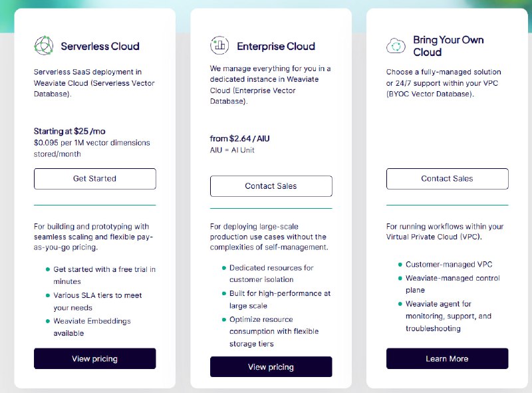This screenshot has width=532, height=393.
Task: Click the Serverless Cloud globe icon
Action: tap(43, 44)
